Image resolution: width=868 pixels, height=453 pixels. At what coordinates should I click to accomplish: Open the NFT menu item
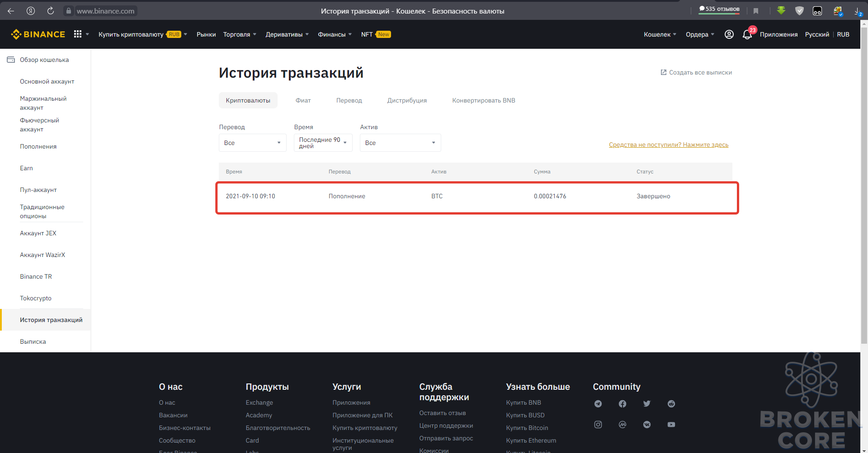(376, 34)
